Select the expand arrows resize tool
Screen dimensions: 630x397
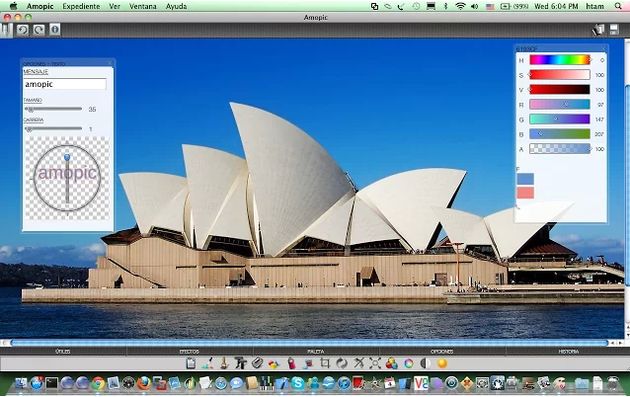pyautogui.click(x=375, y=363)
